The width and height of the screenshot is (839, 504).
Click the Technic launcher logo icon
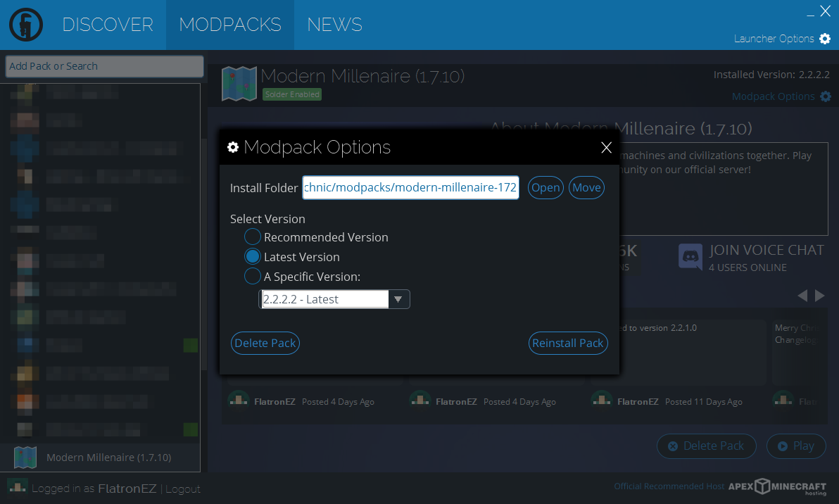[25, 25]
